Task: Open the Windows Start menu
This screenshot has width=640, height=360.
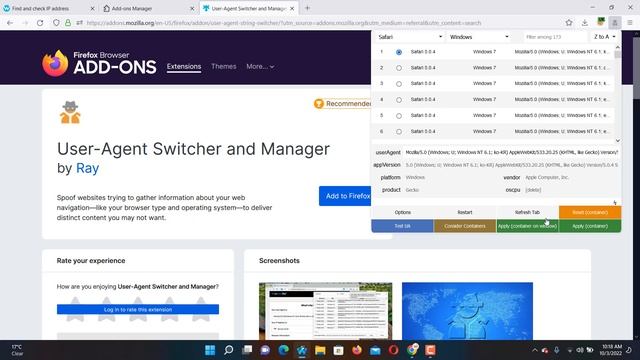Action: click(x=210, y=350)
